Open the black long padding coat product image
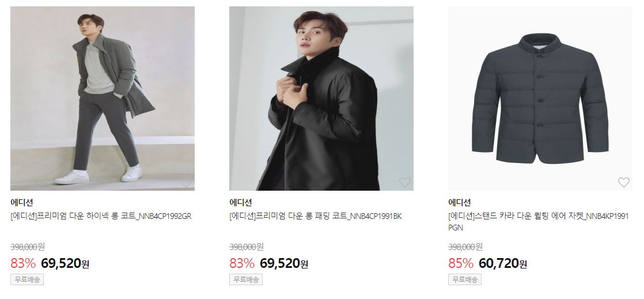 click(x=321, y=98)
